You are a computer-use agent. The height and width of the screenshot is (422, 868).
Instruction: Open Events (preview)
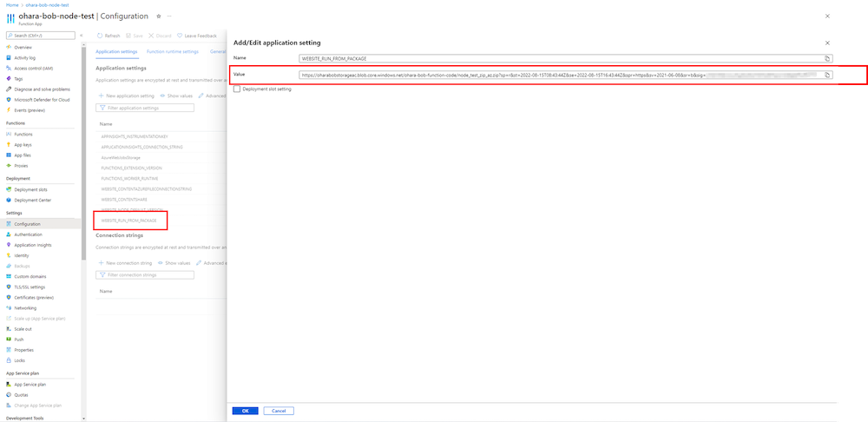pyautogui.click(x=30, y=110)
